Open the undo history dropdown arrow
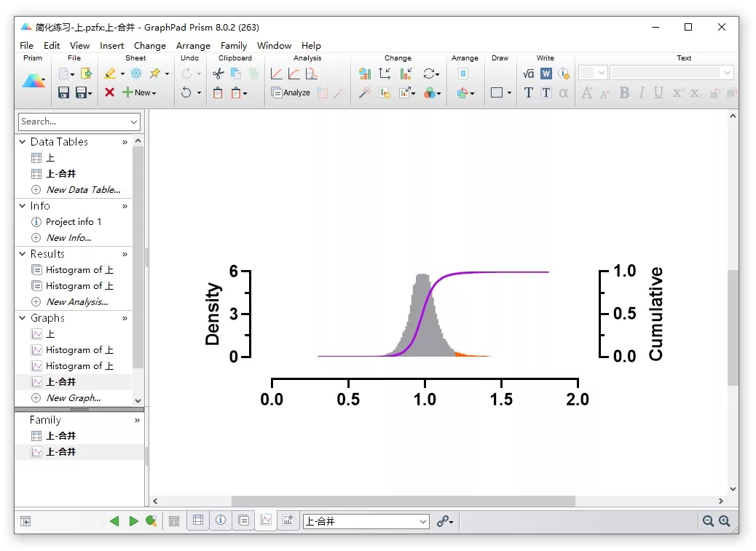Screen dimensions: 756x551 pyautogui.click(x=199, y=92)
